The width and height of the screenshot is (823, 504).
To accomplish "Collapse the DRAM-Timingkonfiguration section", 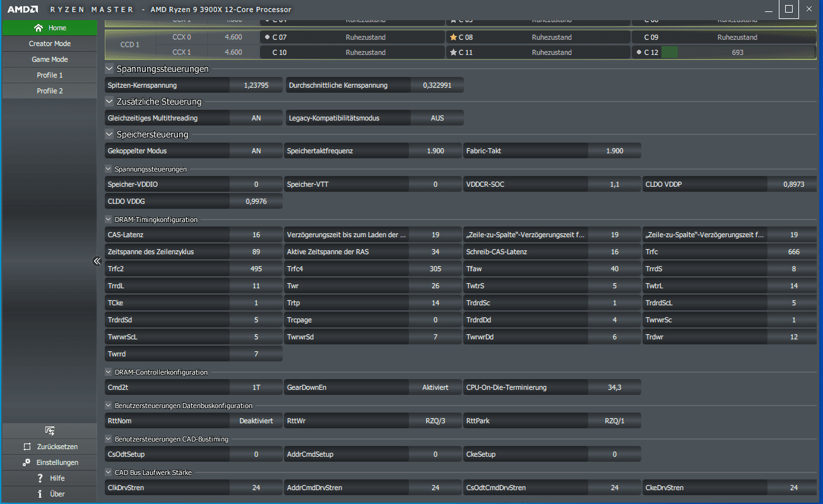I will tap(109, 220).
